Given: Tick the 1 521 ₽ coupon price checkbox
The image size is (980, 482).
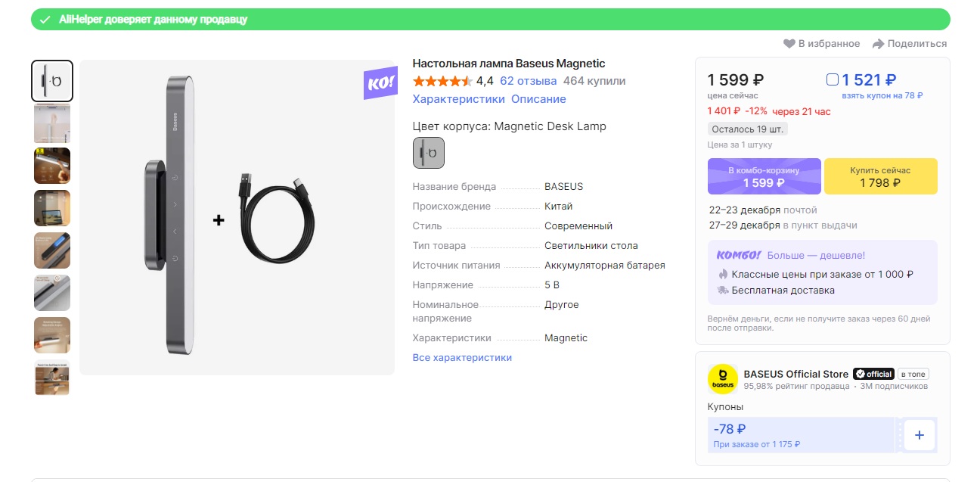Looking at the screenshot, I should pos(833,79).
